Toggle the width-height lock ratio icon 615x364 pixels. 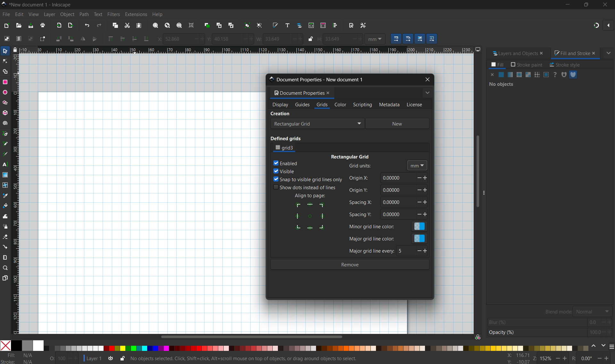pyautogui.click(x=310, y=39)
